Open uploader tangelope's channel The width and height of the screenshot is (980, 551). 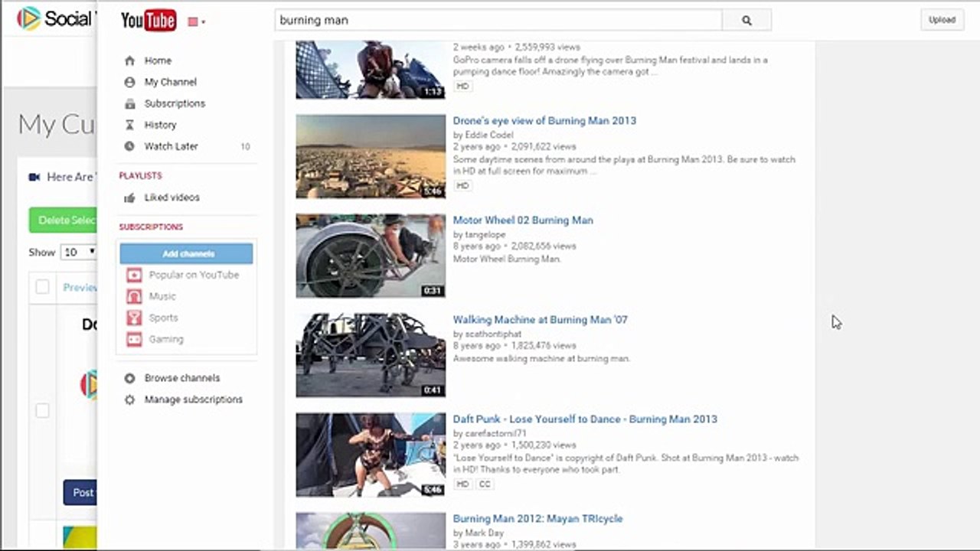point(485,234)
